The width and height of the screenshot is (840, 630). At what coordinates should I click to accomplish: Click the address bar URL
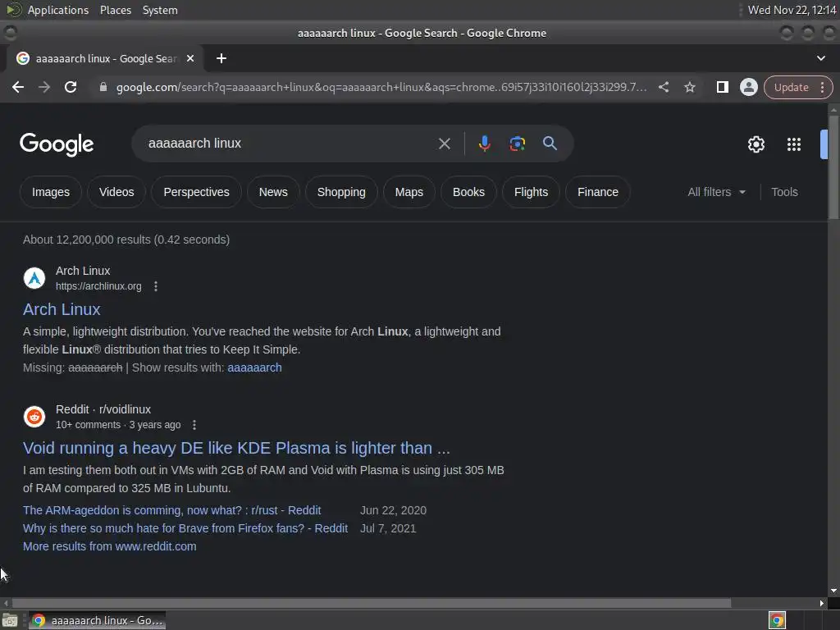381,87
